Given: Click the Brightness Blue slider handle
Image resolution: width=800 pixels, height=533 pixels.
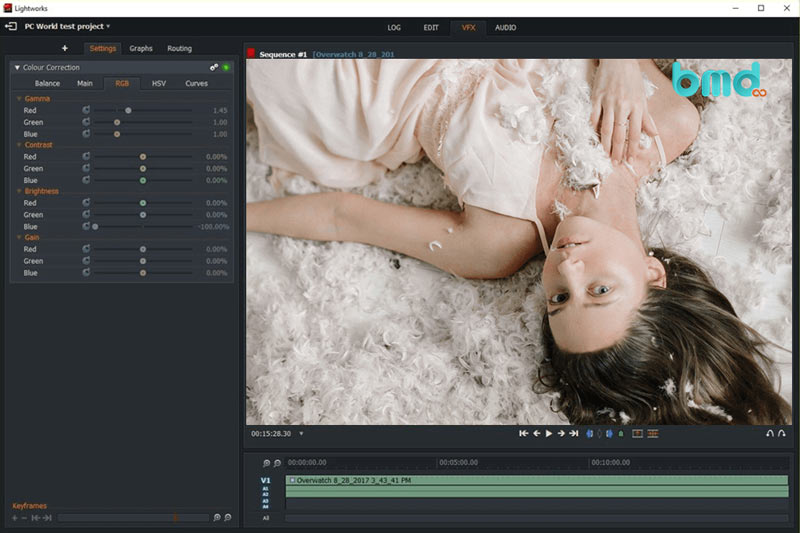Looking at the screenshot, I should pos(95,227).
